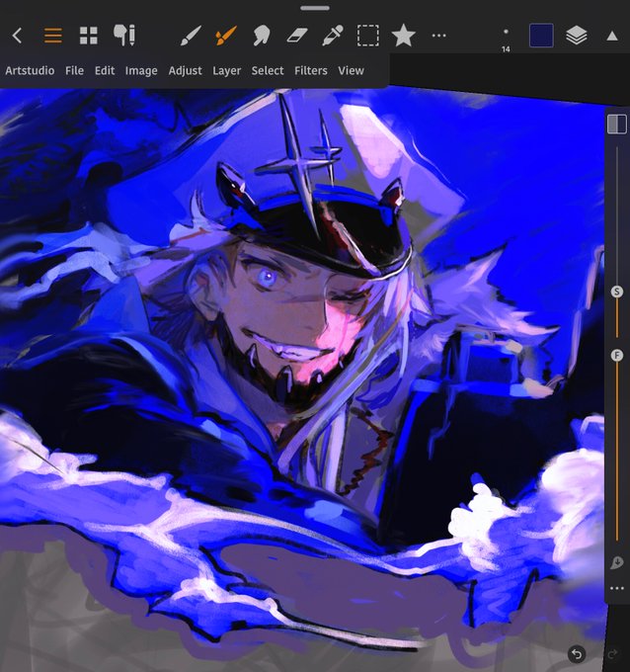Screen dimensions: 630x672
Task: Click the S size slider handle
Action: [x=617, y=292]
